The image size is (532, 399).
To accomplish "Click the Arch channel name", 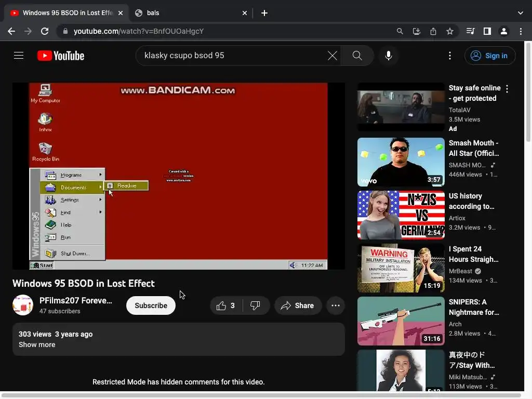I will coord(455,324).
